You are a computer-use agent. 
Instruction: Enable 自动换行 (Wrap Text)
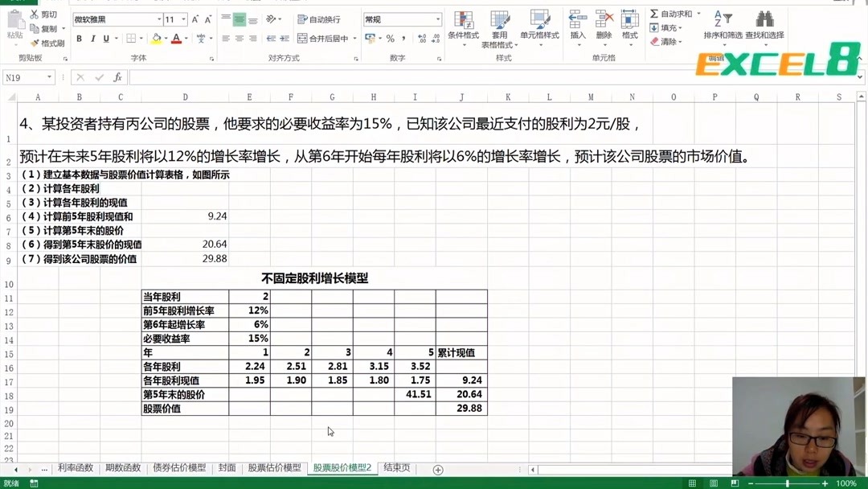(x=321, y=18)
